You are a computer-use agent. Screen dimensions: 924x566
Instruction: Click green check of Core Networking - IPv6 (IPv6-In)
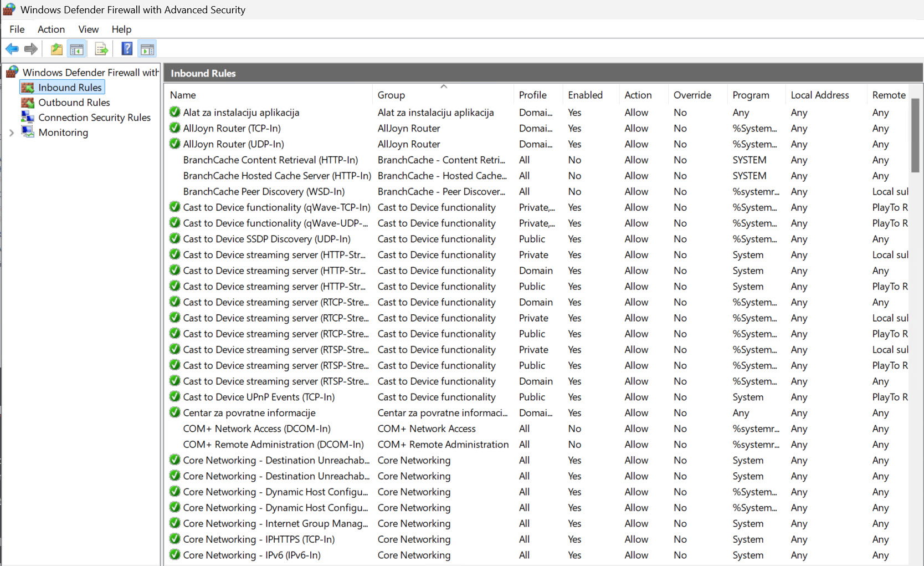(174, 554)
